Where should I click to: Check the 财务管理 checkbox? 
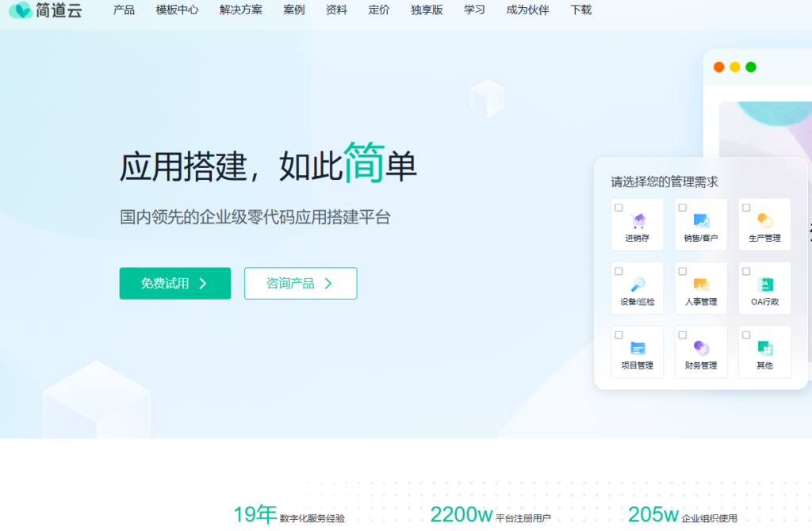click(683, 335)
